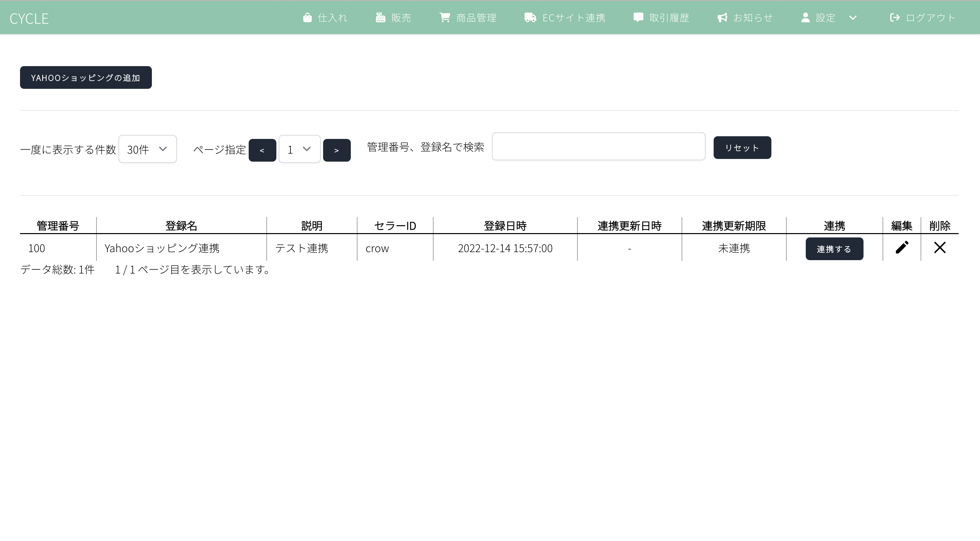980x541 pixels.
Task: Click the logout arrow icon
Action: coord(895,17)
